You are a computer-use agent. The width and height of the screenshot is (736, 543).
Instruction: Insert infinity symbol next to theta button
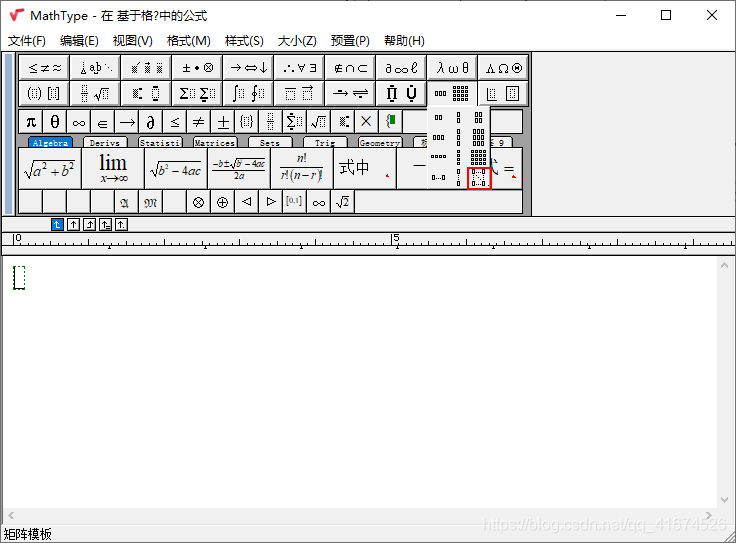pyautogui.click(x=79, y=122)
